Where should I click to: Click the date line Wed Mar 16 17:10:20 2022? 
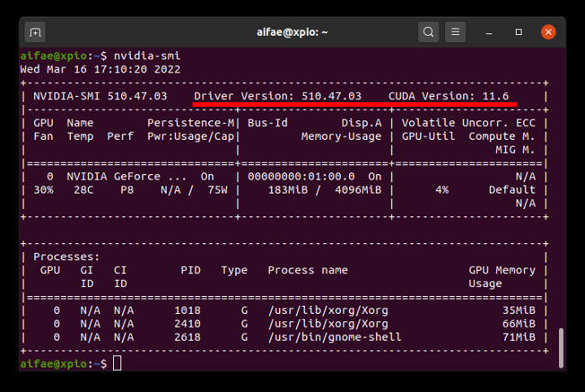(100, 69)
